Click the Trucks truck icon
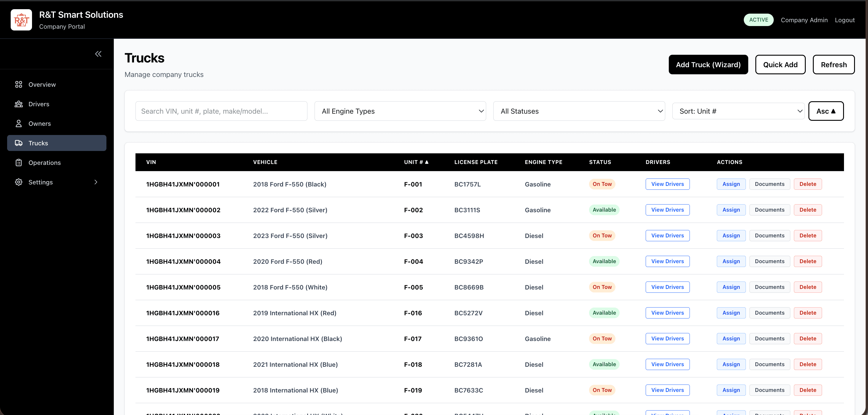868x415 pixels. [x=19, y=143]
